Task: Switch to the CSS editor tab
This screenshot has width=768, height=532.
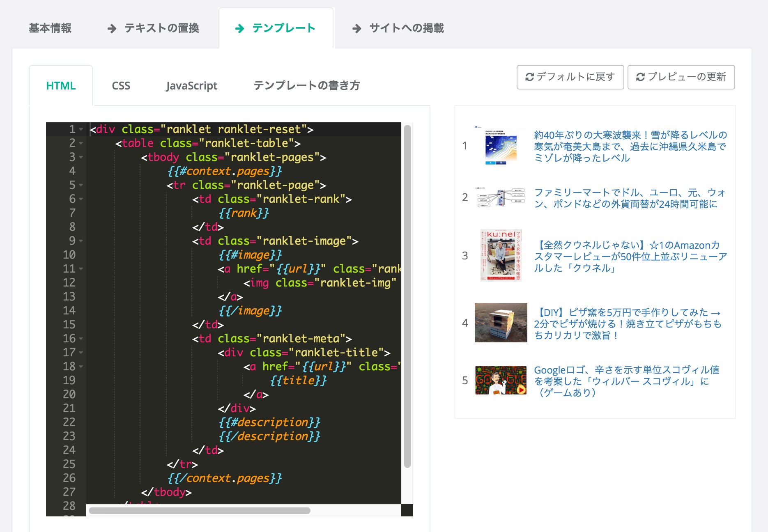Action: [x=121, y=86]
